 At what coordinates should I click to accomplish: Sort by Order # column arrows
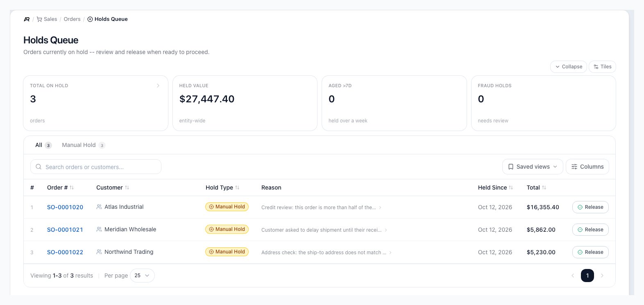pos(72,188)
